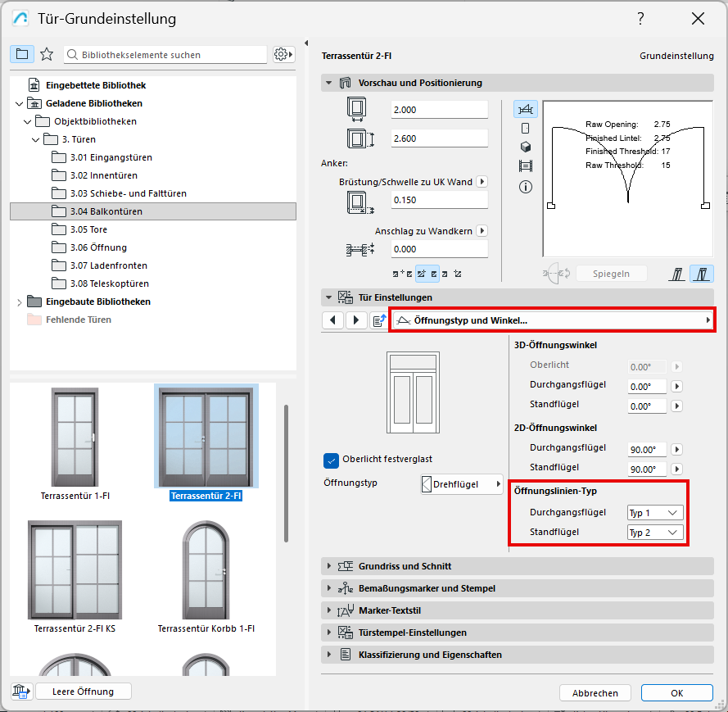Click the door height icon beside 2.600

pyautogui.click(x=360, y=138)
